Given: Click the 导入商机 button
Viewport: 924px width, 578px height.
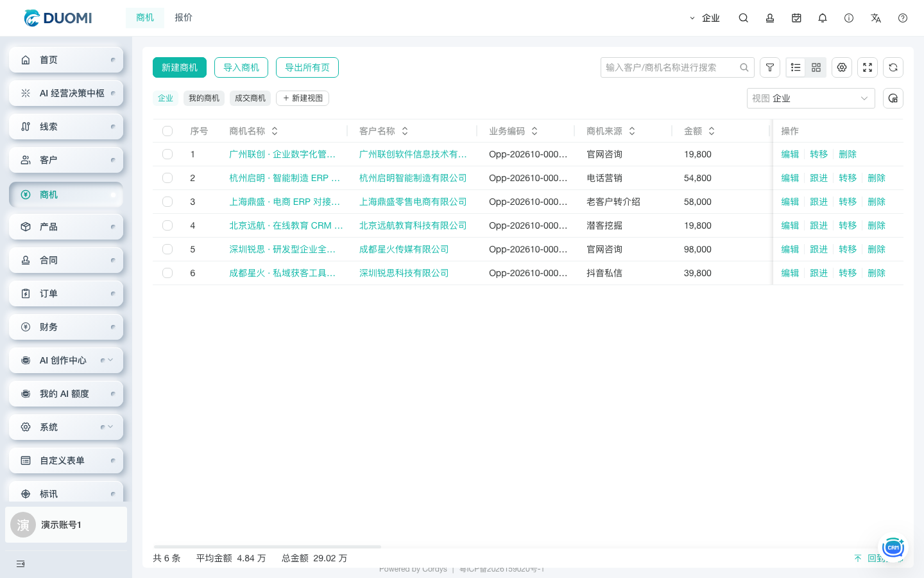Looking at the screenshot, I should 241,67.
